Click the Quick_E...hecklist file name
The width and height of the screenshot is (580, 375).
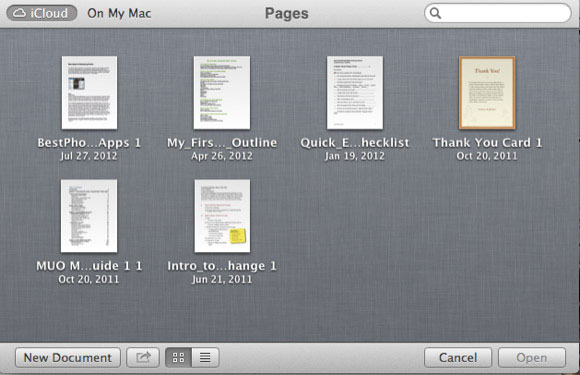[355, 143]
